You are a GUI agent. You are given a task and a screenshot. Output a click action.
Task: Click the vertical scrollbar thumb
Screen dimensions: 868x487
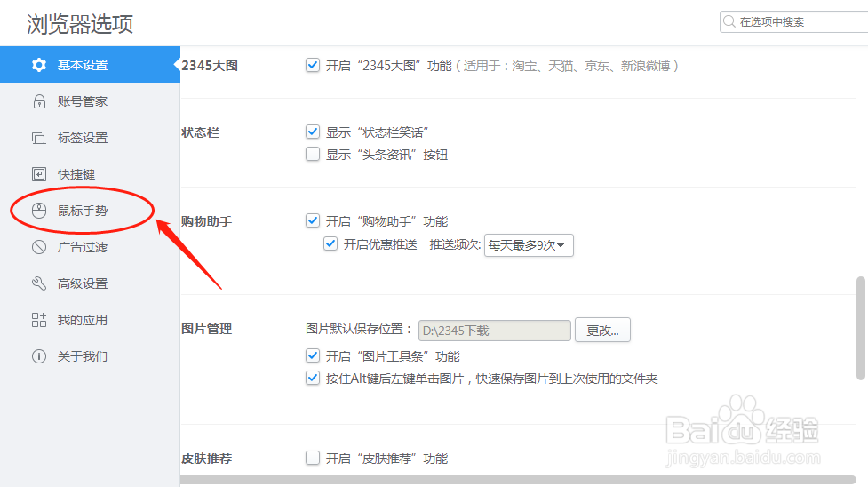click(860, 328)
